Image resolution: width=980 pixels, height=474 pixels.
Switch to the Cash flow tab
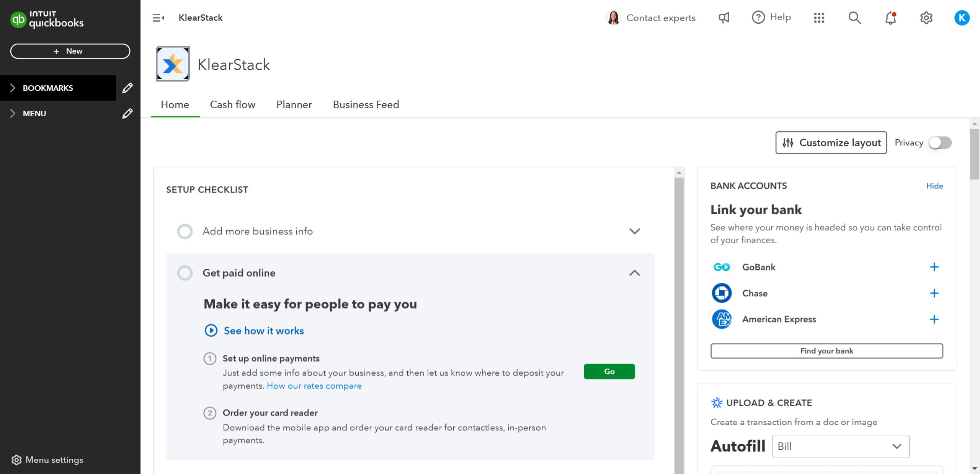232,104
